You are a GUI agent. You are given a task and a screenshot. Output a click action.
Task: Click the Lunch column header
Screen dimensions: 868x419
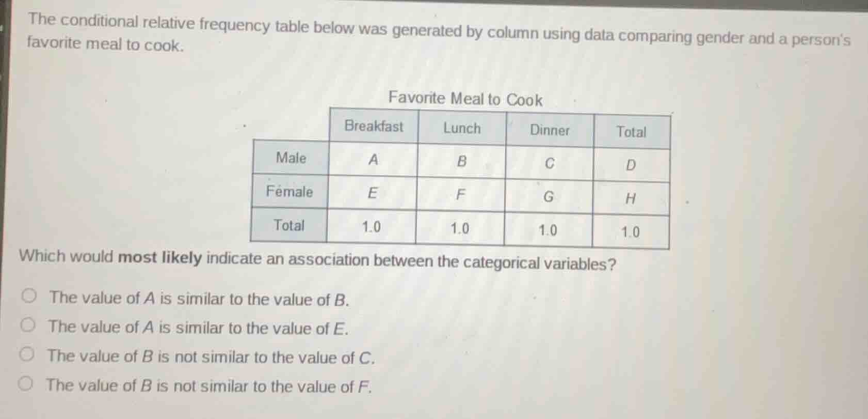tap(461, 128)
